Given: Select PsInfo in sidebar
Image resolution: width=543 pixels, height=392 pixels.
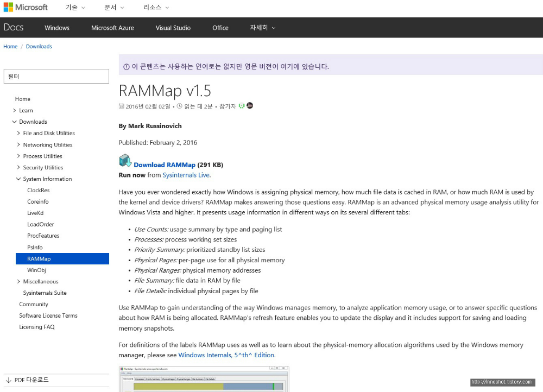Looking at the screenshot, I should point(35,247).
